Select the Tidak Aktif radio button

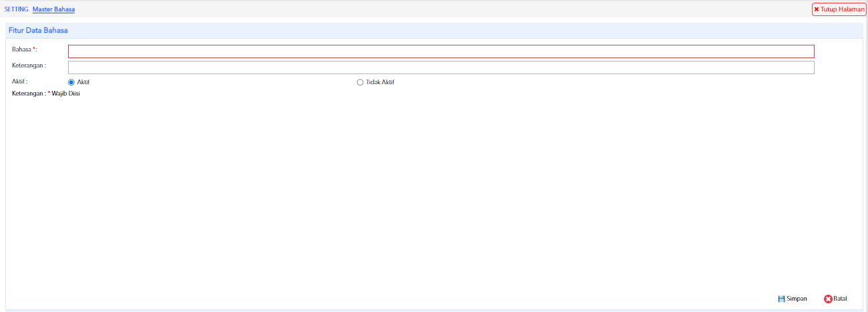(360, 82)
